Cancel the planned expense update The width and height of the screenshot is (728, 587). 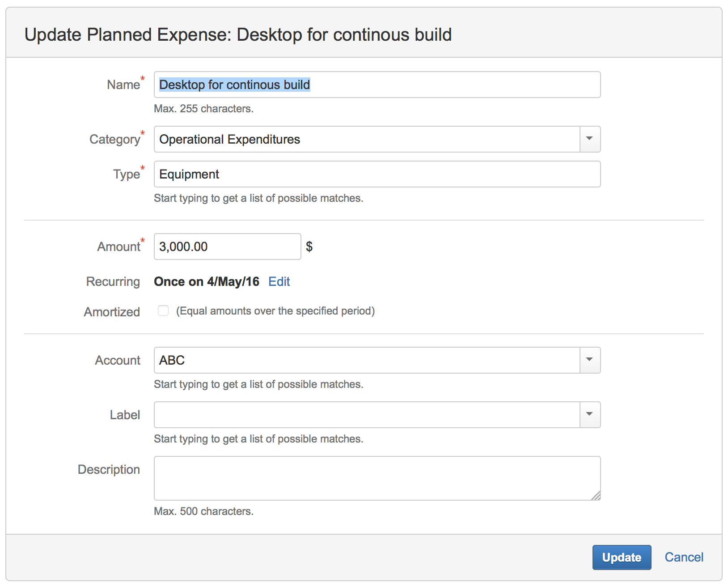click(683, 557)
